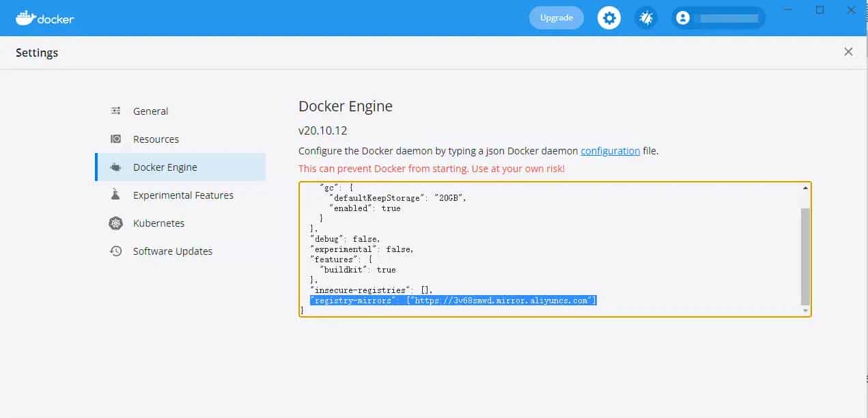868x418 pixels.
Task: Click the Docker Engine whale icon
Action: (115, 167)
